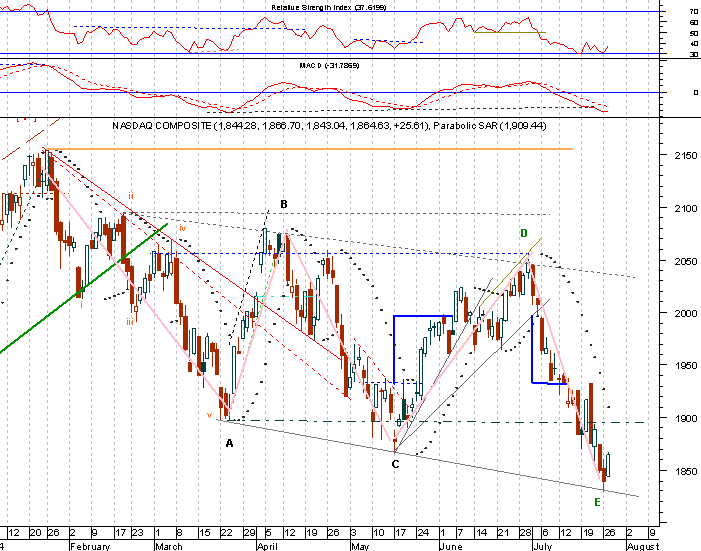Click the March month label

pyautogui.click(x=169, y=547)
